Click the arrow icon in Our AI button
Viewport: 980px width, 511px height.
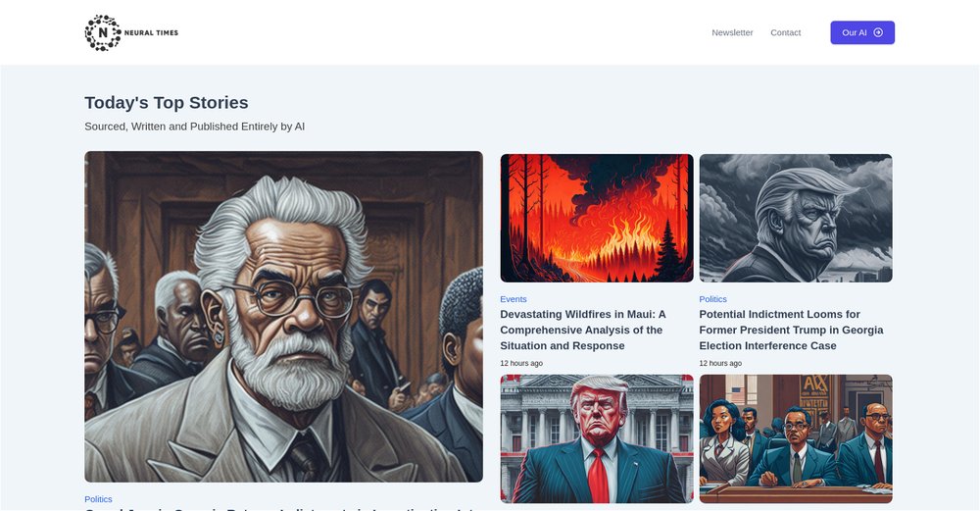878,32
